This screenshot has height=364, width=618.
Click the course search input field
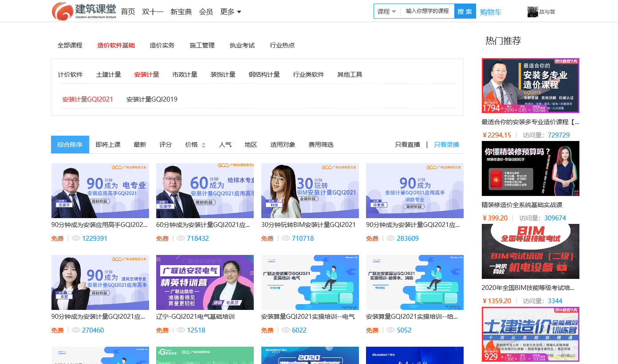click(x=427, y=11)
